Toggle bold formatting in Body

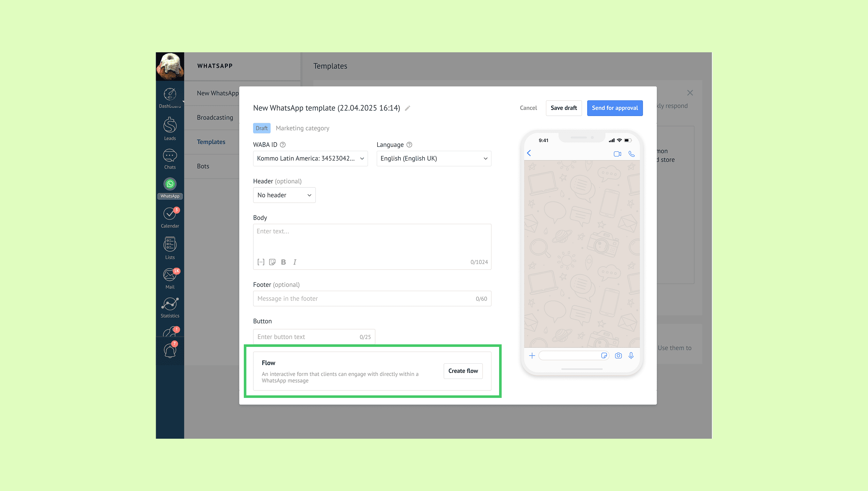coord(283,262)
